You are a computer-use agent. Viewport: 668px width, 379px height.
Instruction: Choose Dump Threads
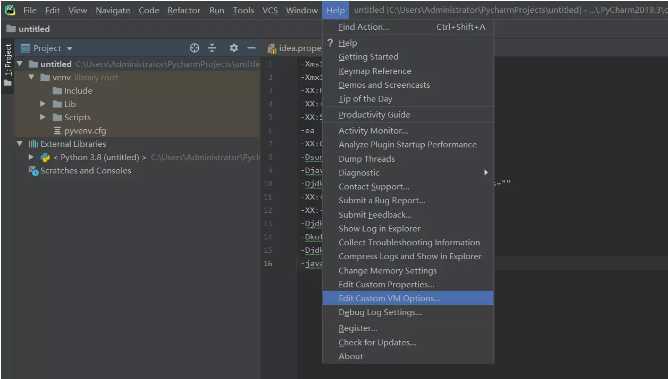(408, 159)
